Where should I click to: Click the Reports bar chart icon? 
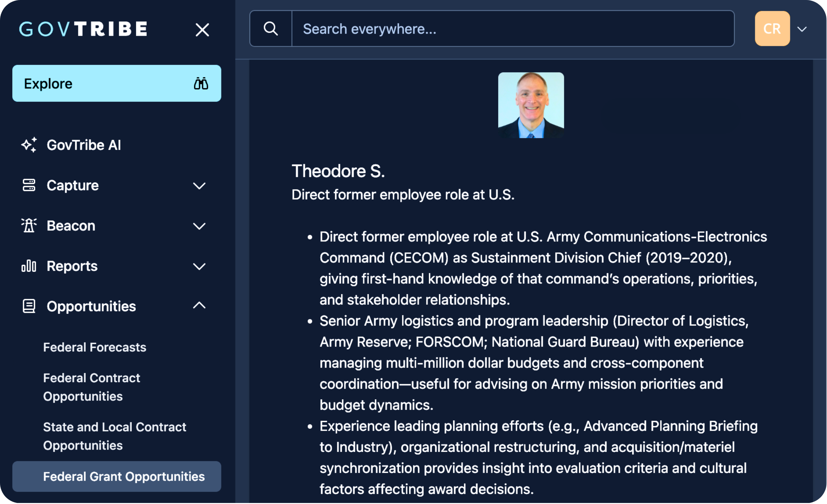click(29, 266)
